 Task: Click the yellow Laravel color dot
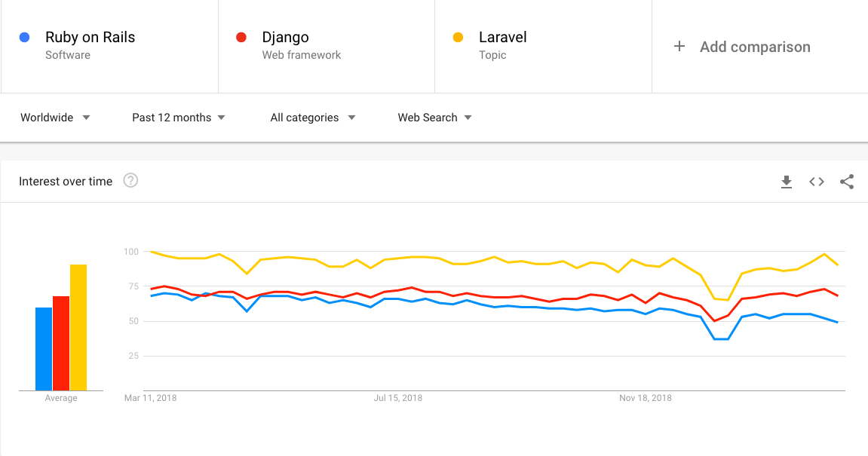point(458,37)
